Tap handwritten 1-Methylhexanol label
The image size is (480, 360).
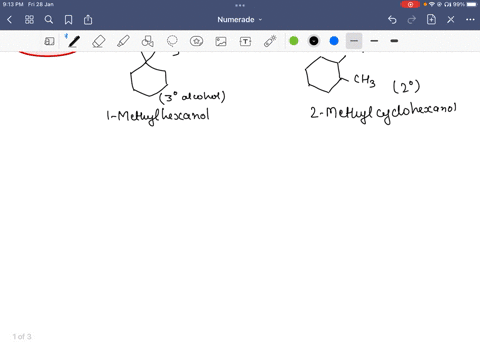158,116
